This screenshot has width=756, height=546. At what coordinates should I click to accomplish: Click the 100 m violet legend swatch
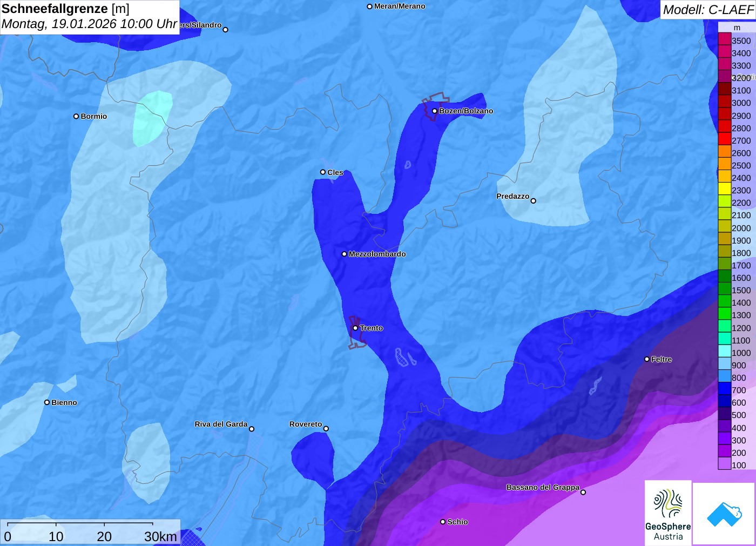pos(725,463)
